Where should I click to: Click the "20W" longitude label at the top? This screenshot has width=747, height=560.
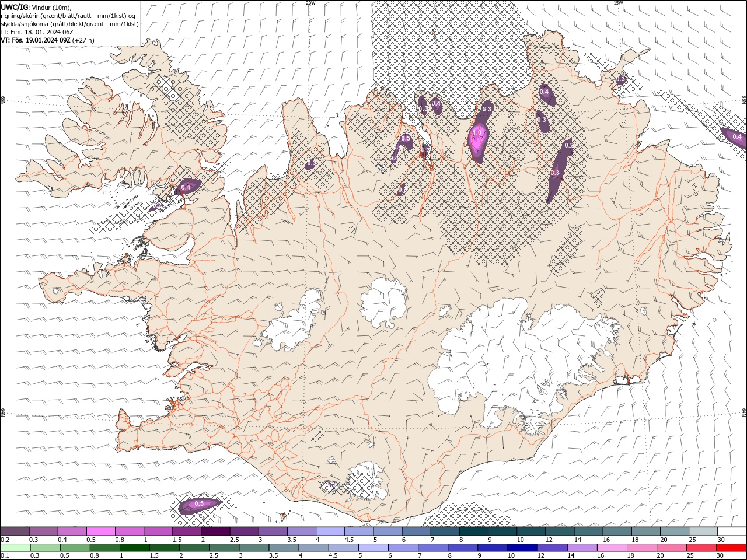[310, 3]
